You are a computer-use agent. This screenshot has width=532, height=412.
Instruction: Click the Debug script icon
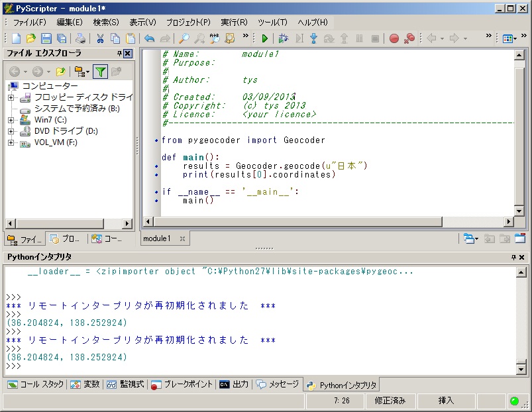(x=284, y=38)
